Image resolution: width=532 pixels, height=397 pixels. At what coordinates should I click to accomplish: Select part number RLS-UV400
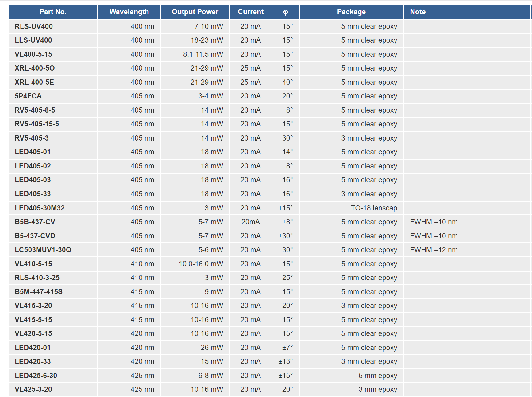(x=34, y=26)
